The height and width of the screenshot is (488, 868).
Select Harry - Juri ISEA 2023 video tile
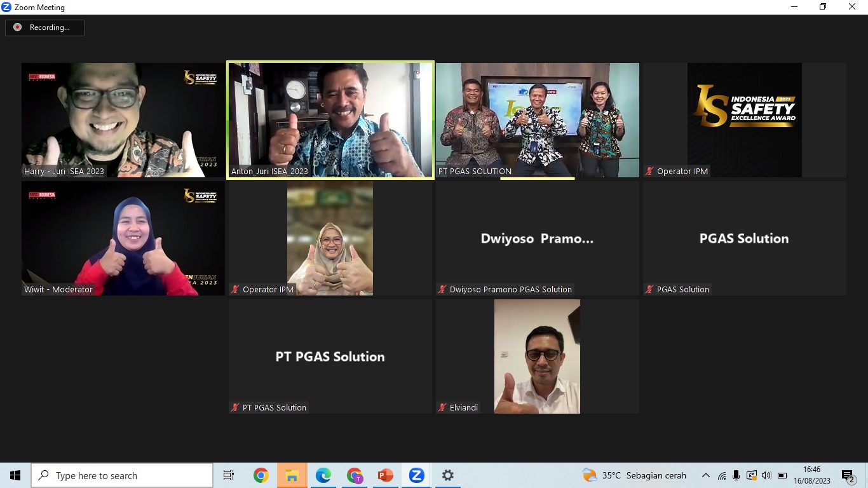point(123,120)
